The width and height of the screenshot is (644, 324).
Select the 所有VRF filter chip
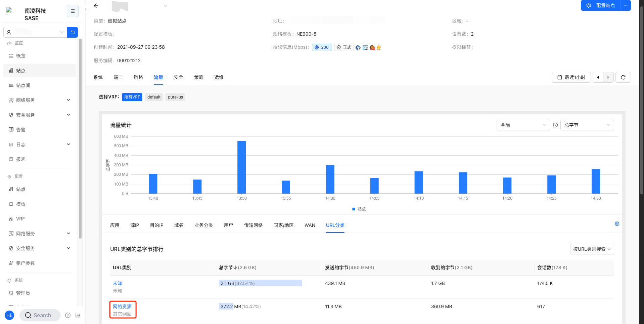[132, 97]
